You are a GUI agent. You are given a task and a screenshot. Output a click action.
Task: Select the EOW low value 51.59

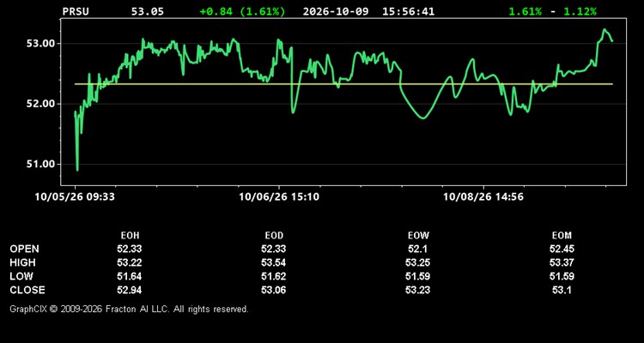pyautogui.click(x=417, y=276)
